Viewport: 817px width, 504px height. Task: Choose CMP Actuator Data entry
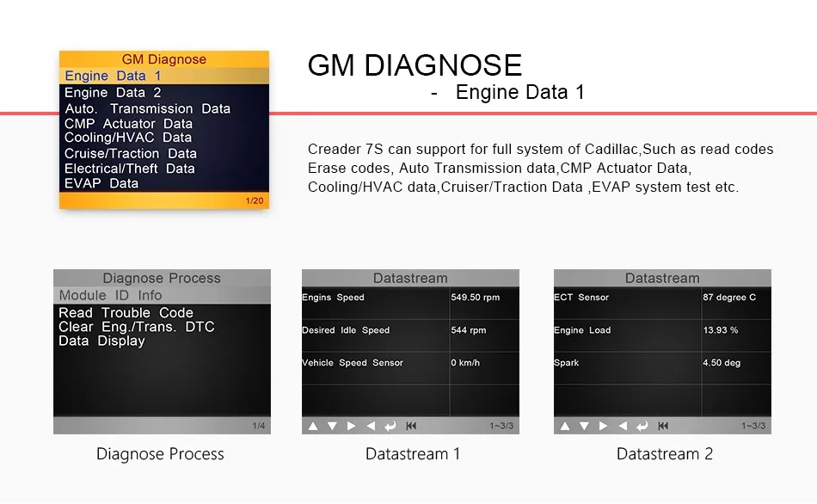click(128, 124)
